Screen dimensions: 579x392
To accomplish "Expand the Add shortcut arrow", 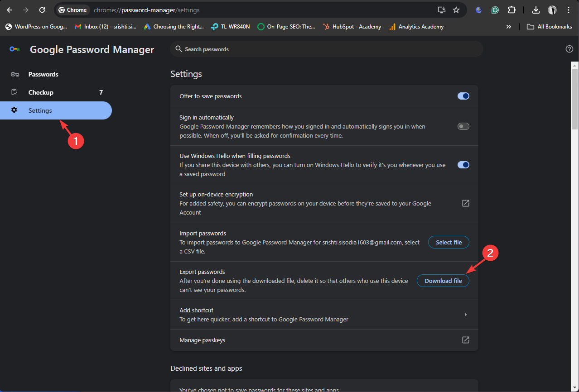I will click(466, 315).
